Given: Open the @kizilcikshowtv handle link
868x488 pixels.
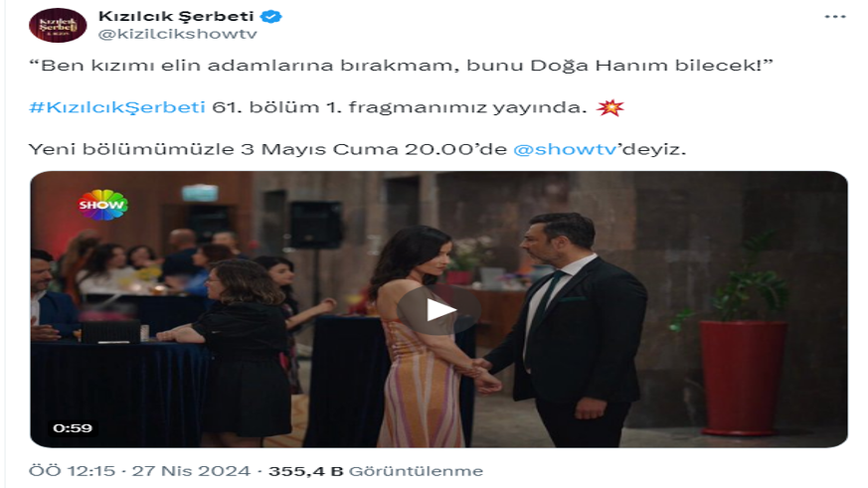Looking at the screenshot, I should tap(178, 35).
